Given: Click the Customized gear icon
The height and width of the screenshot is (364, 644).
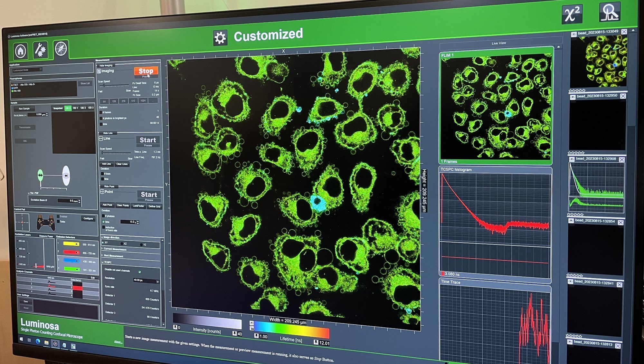Looking at the screenshot, I should coord(220,38).
